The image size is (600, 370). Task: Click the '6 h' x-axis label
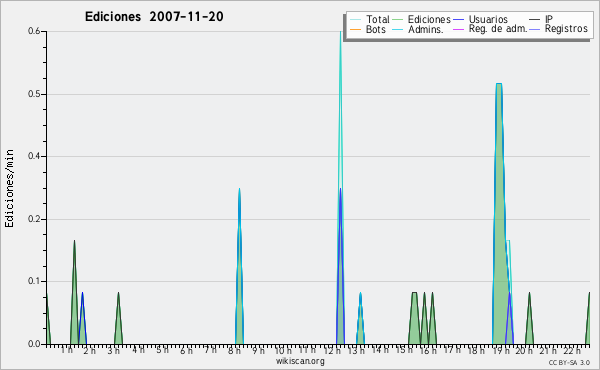click(x=186, y=351)
